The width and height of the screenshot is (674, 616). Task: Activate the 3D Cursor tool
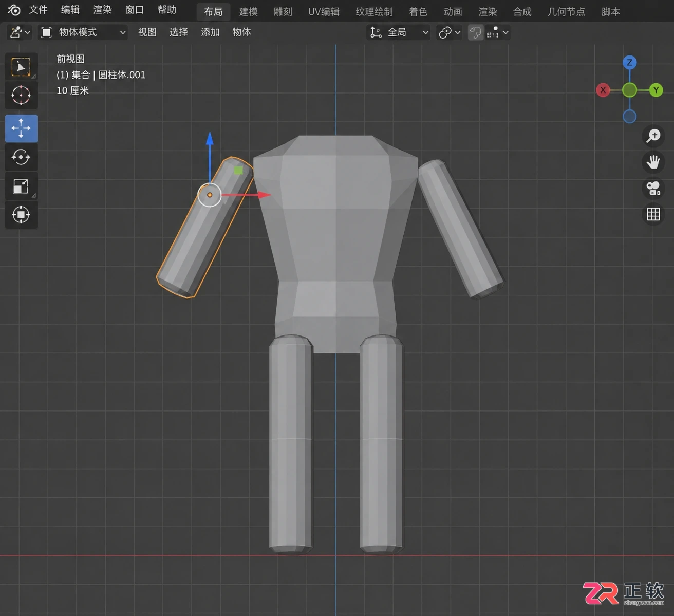[x=21, y=95]
